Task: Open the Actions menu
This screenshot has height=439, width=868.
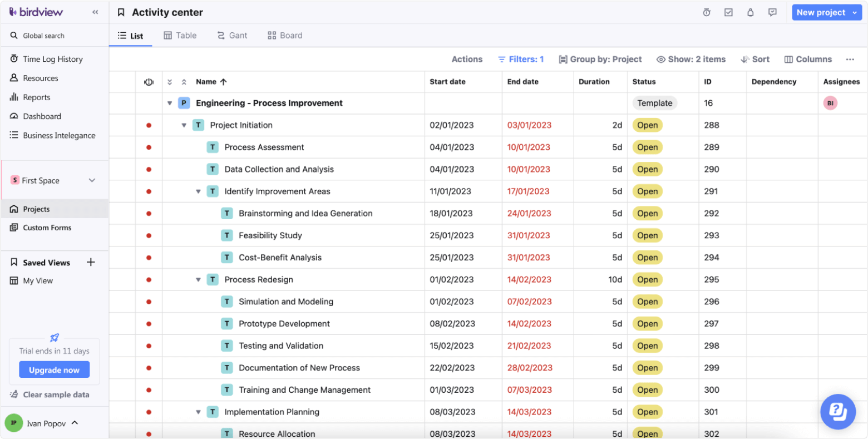Action: pyautogui.click(x=467, y=59)
